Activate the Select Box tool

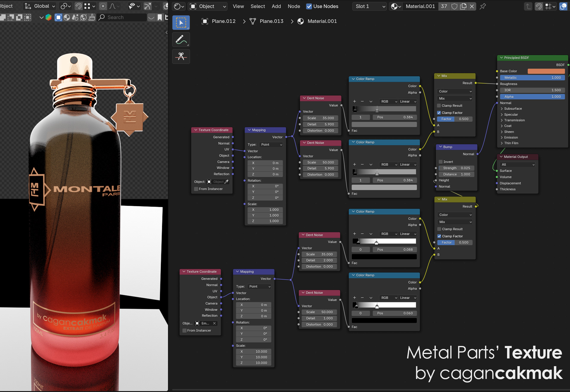(x=181, y=23)
